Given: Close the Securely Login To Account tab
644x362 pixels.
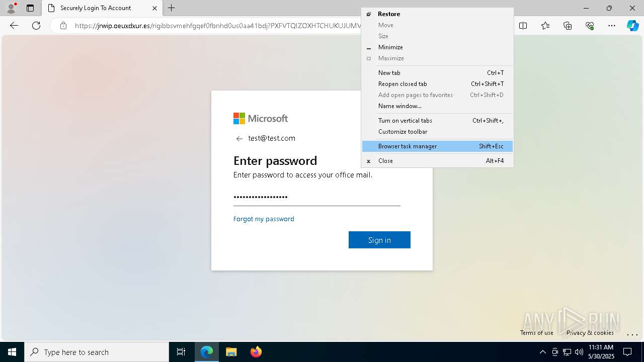Looking at the screenshot, I should tap(154, 8).
